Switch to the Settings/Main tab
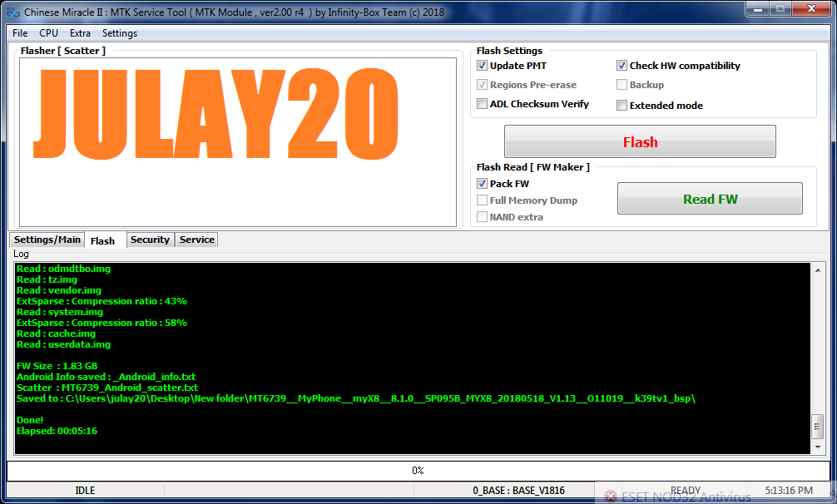Screen dimensions: 837x504 click(47, 240)
